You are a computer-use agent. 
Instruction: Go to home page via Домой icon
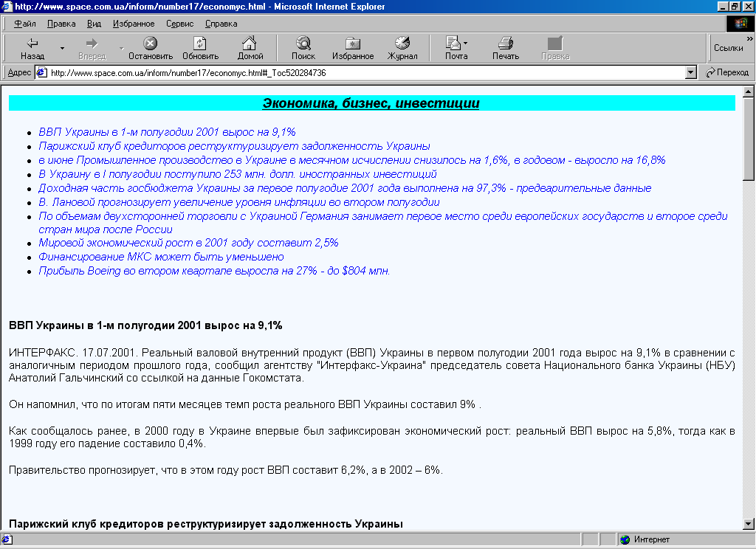coord(250,43)
